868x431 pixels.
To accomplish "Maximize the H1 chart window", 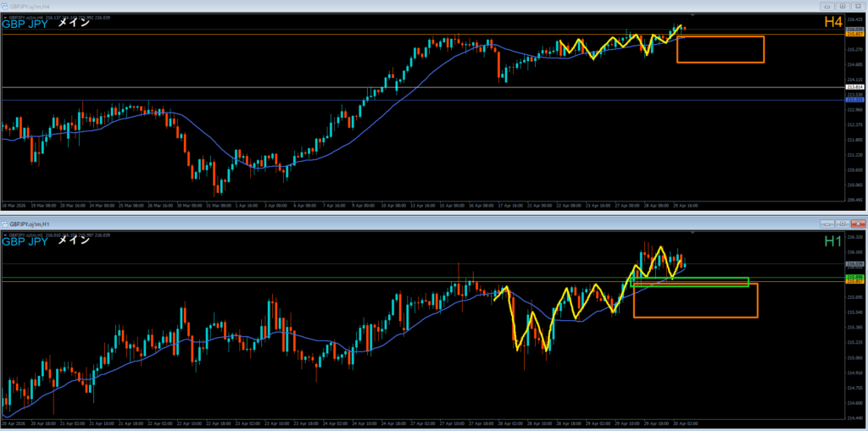I will point(843,224).
